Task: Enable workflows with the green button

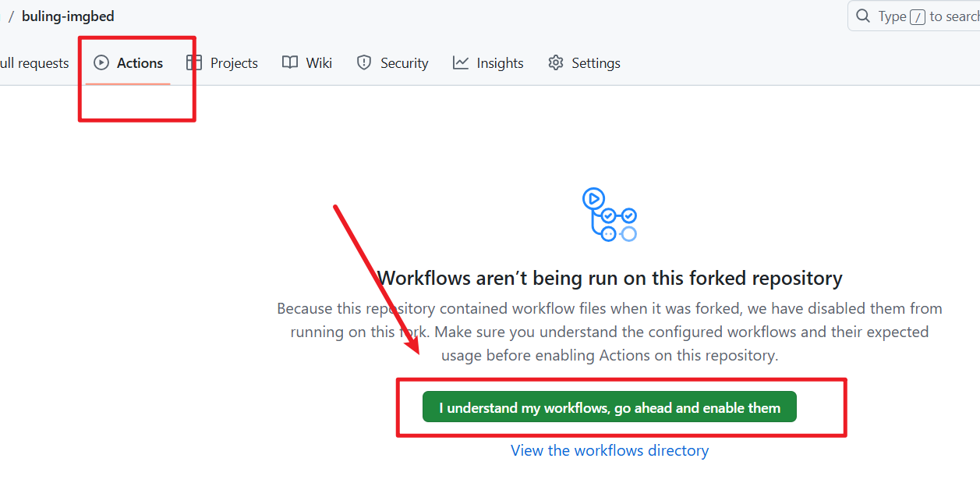Action: tap(610, 407)
